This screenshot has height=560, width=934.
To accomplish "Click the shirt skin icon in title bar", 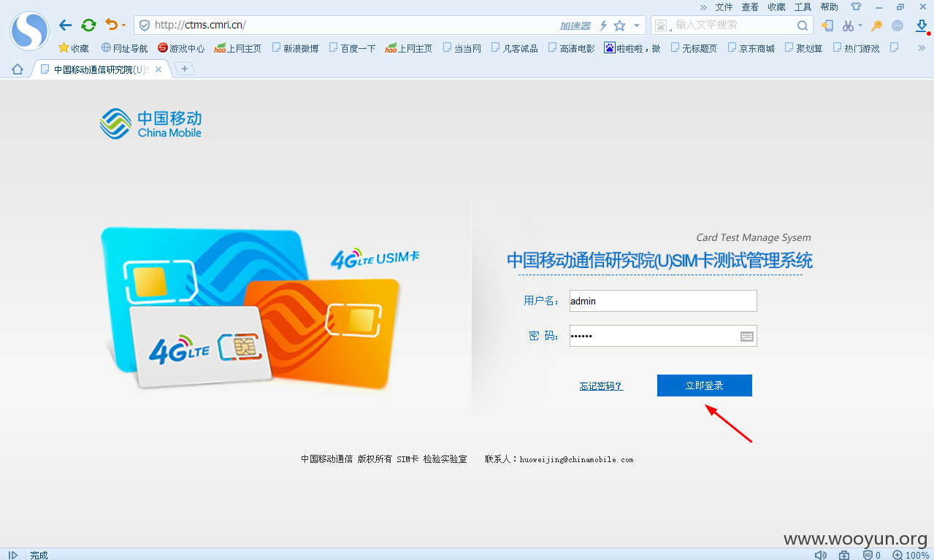I will [x=856, y=7].
